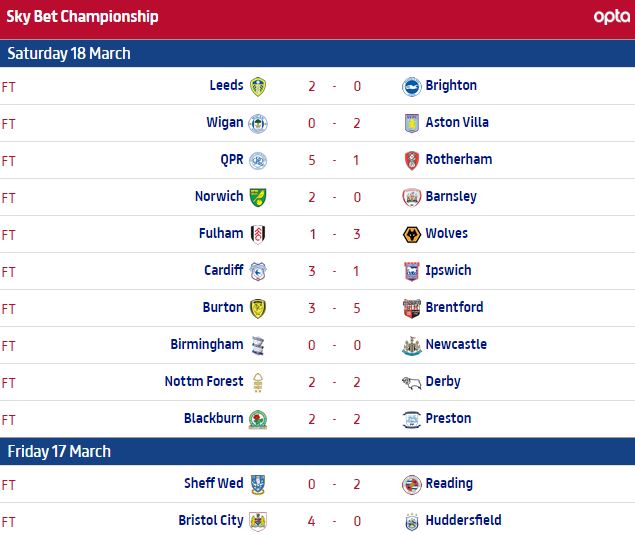The width and height of the screenshot is (635, 535).
Task: Click the Cardiff bluebird crest
Action: 258,271
